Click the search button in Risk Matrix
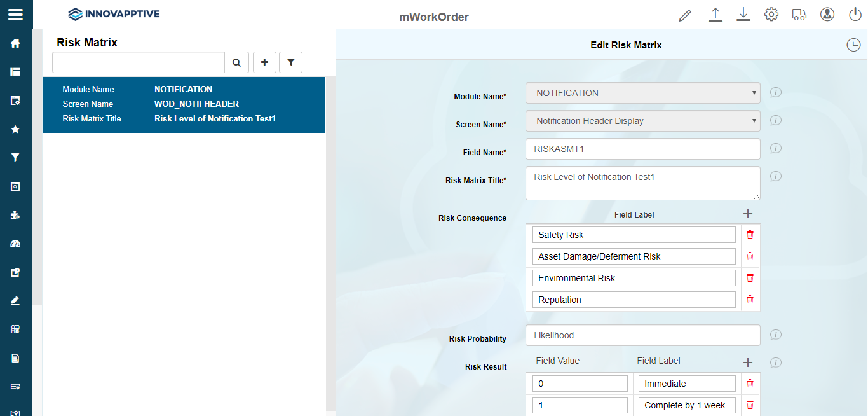 click(236, 62)
